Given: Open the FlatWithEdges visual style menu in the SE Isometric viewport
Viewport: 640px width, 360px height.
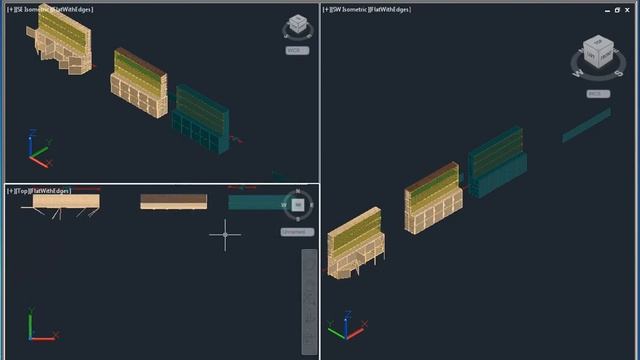Looking at the screenshot, I should (72, 9).
